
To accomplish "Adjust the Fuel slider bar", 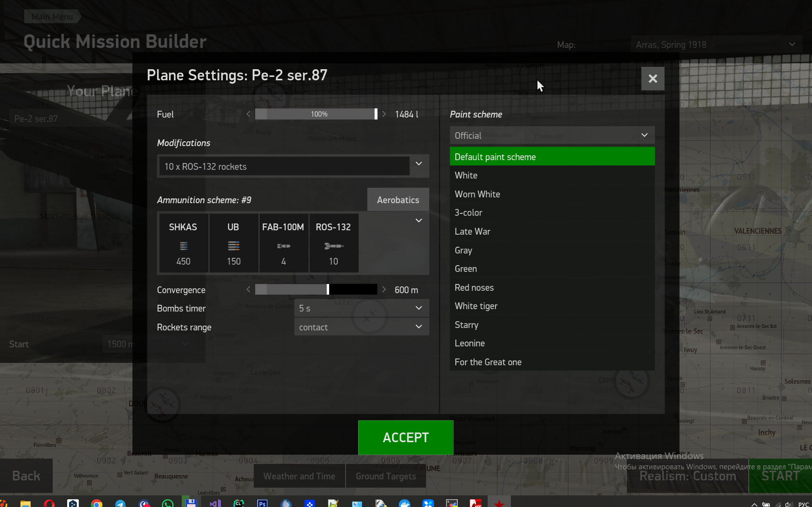I will (x=316, y=114).
